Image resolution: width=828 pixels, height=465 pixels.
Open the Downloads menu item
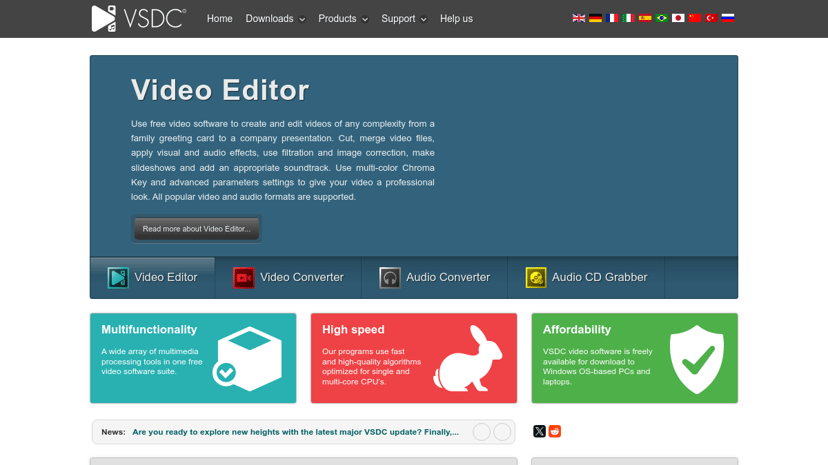click(x=269, y=18)
